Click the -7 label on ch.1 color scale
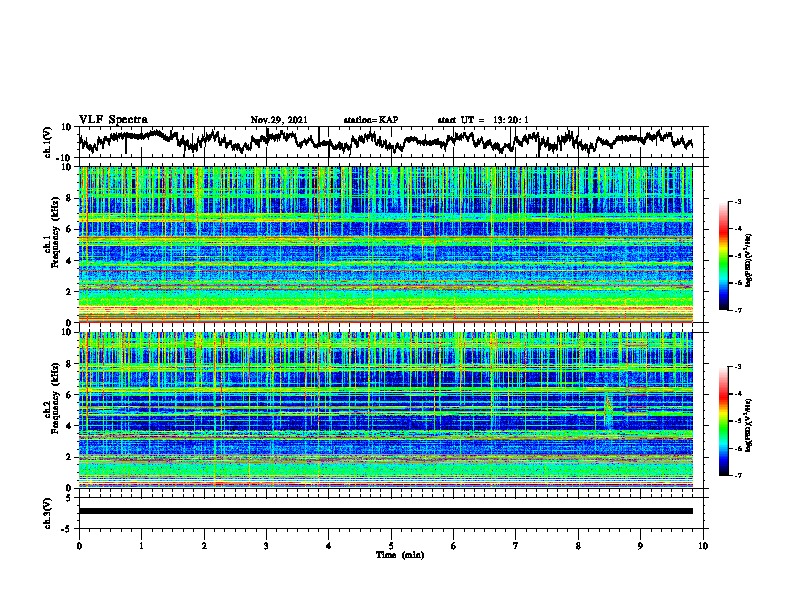The width and height of the screenshot is (792, 612). tap(738, 310)
